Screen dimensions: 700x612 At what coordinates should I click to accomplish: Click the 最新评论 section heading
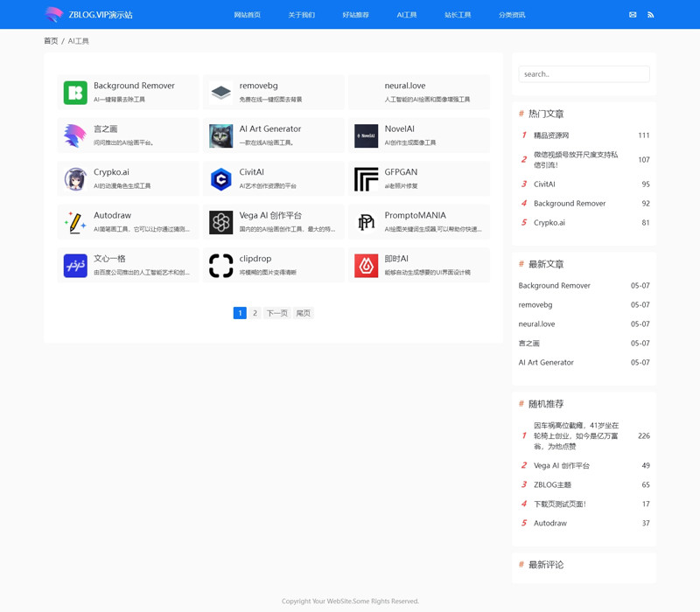pos(546,565)
